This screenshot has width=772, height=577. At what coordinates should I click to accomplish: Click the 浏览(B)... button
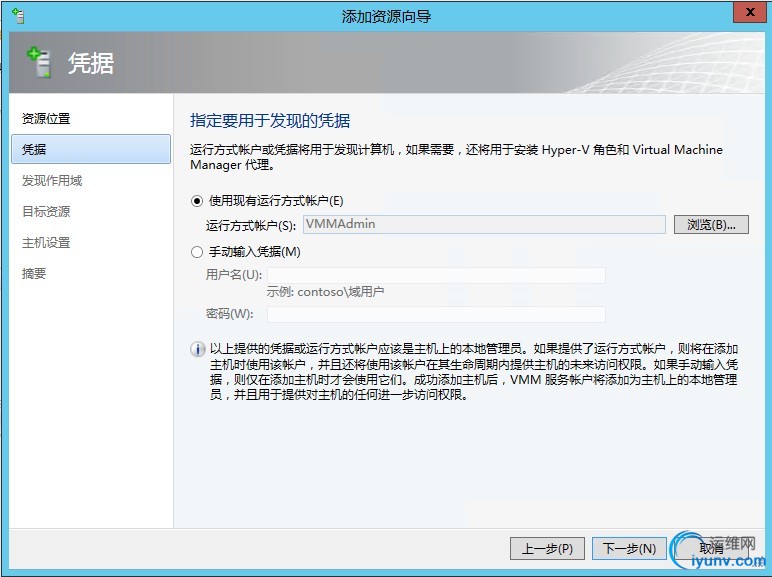click(x=711, y=224)
